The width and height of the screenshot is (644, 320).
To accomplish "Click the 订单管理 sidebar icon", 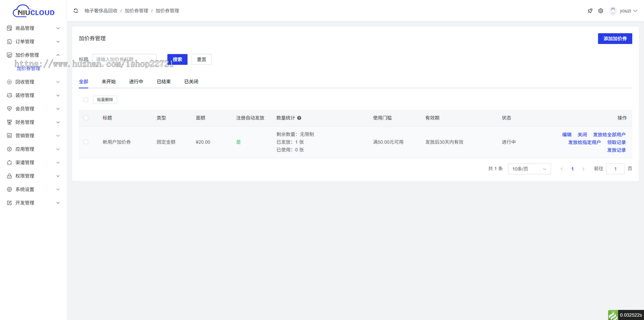I will tap(9, 41).
